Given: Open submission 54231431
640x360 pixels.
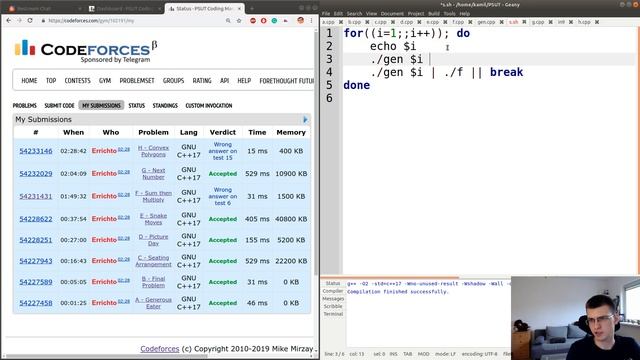Looking at the screenshot, I should point(36,196).
